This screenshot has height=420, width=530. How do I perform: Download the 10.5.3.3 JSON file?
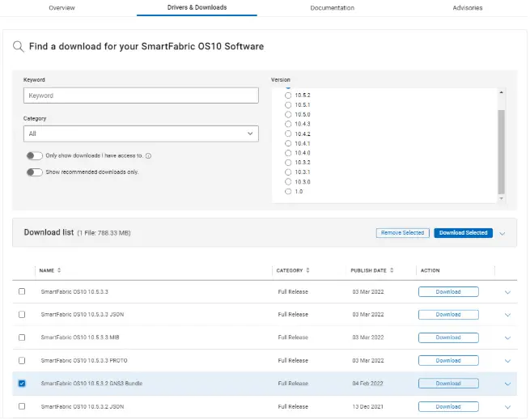coord(448,315)
